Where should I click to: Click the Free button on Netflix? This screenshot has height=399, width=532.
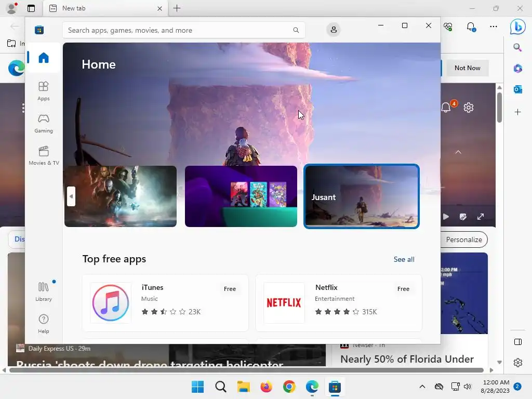click(403, 289)
